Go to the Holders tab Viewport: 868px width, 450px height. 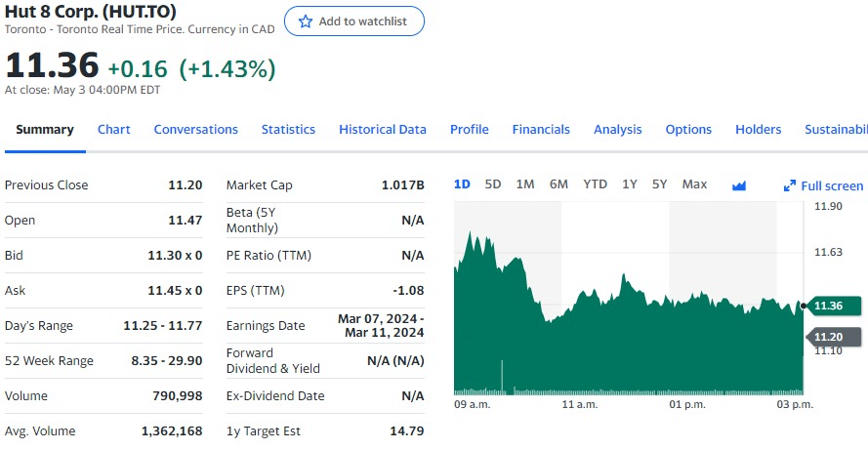tap(759, 130)
